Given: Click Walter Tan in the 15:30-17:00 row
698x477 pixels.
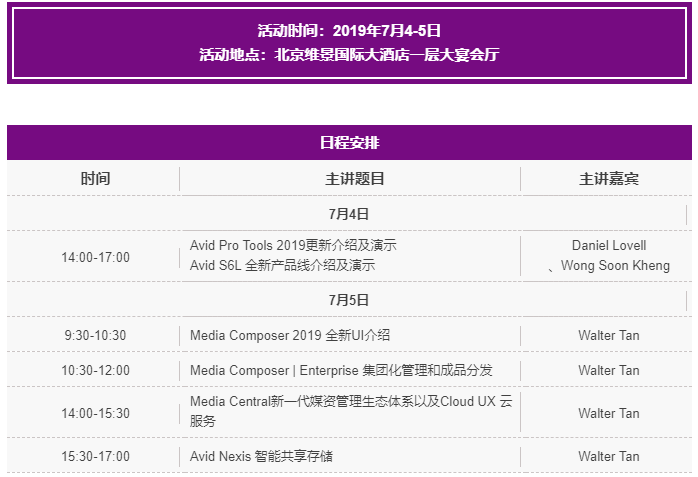Looking at the screenshot, I should click(x=609, y=456).
